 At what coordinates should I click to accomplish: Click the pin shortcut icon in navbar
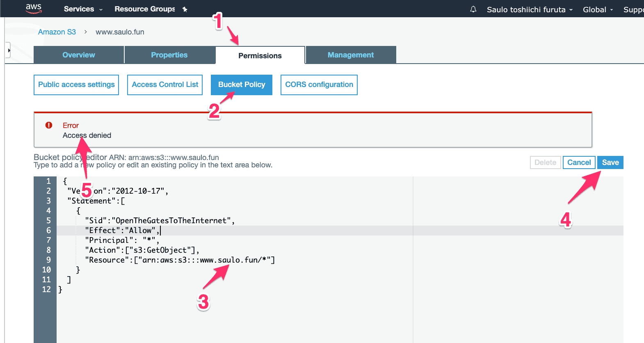pos(185,9)
